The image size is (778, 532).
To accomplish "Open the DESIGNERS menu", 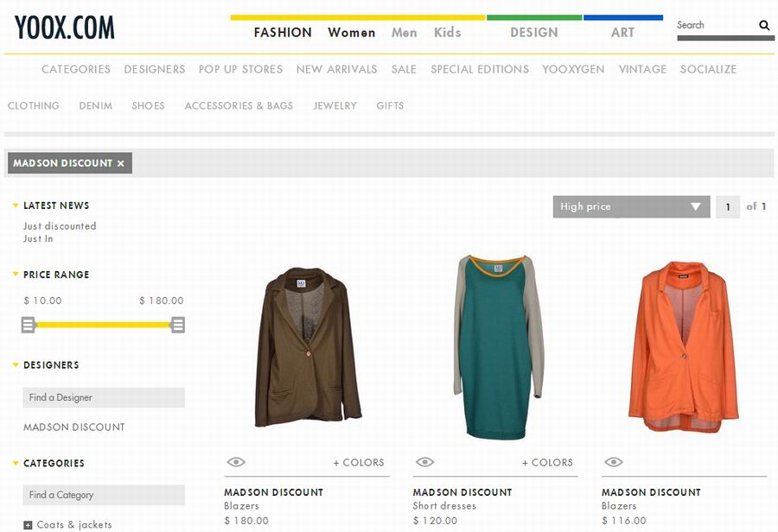I will tap(155, 69).
